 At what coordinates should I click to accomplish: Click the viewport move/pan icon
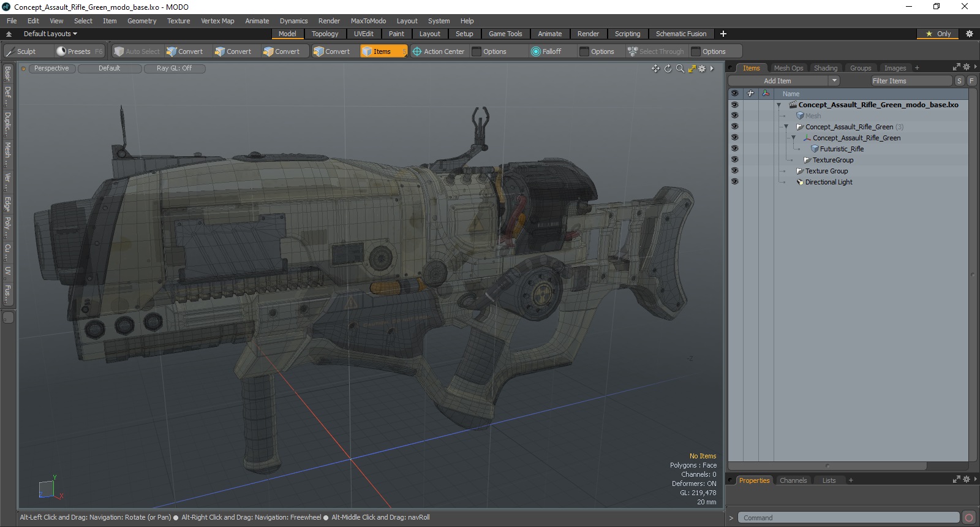[656, 69]
